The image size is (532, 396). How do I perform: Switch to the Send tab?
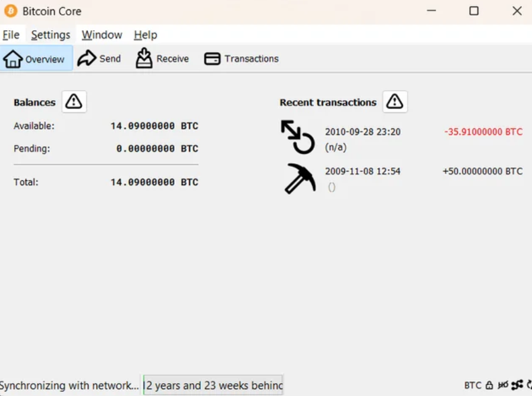[x=99, y=59]
